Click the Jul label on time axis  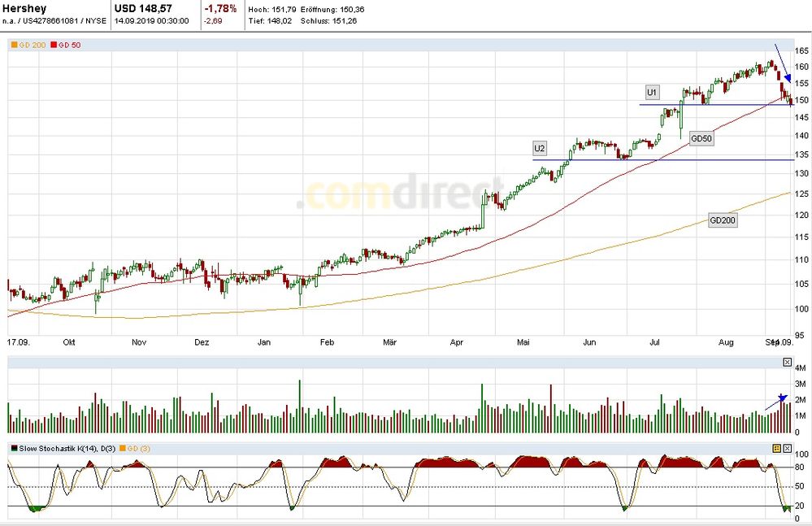point(654,342)
